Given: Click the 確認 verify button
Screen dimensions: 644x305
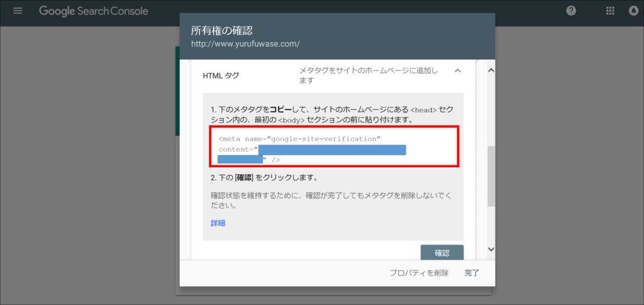Looking at the screenshot, I should point(442,252).
